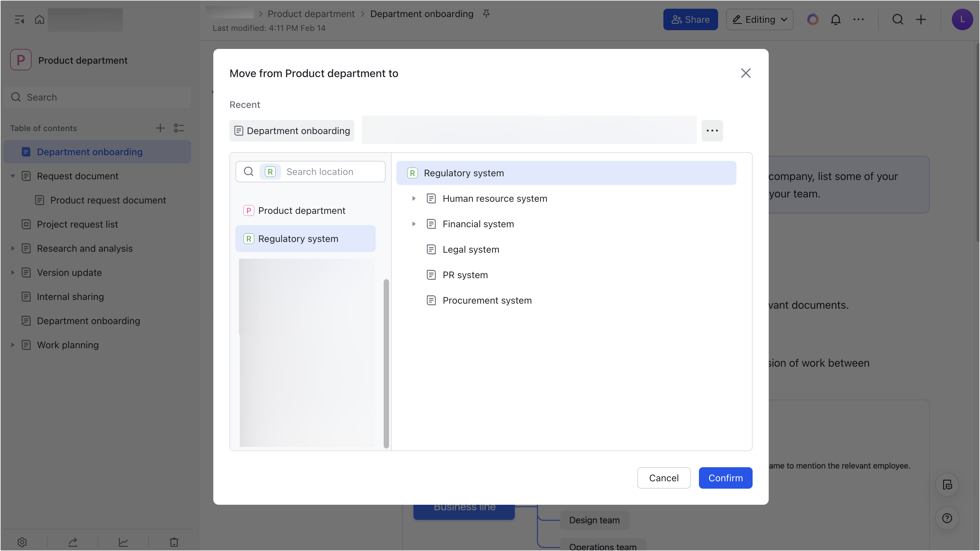
Task: Click the Confirm button
Action: [x=725, y=478]
